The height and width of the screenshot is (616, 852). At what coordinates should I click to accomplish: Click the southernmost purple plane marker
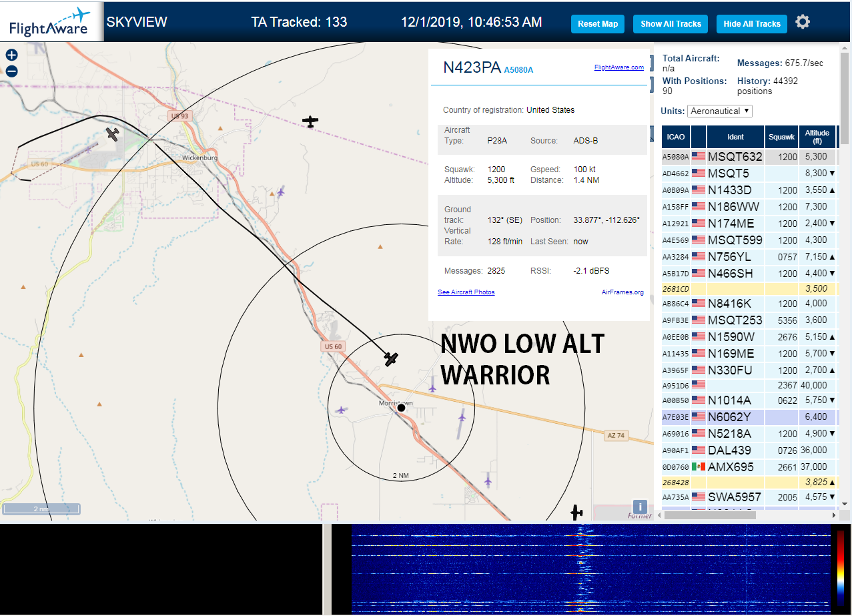click(x=488, y=479)
